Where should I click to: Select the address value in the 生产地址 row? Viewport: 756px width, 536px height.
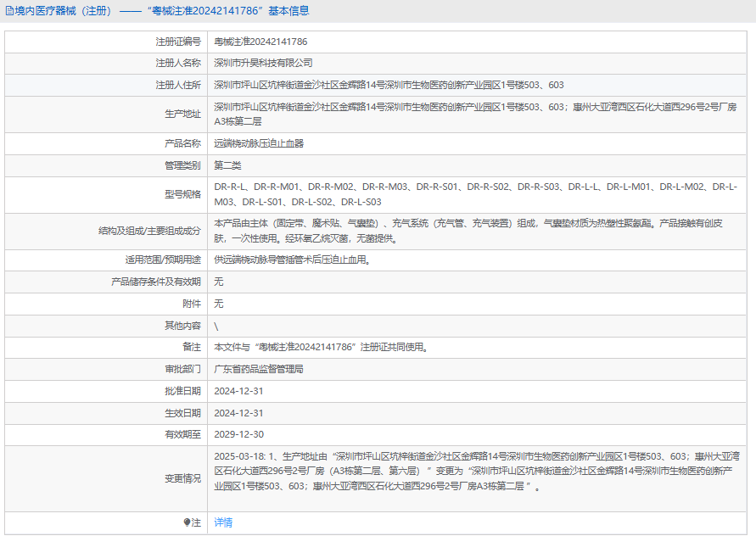coord(475,114)
